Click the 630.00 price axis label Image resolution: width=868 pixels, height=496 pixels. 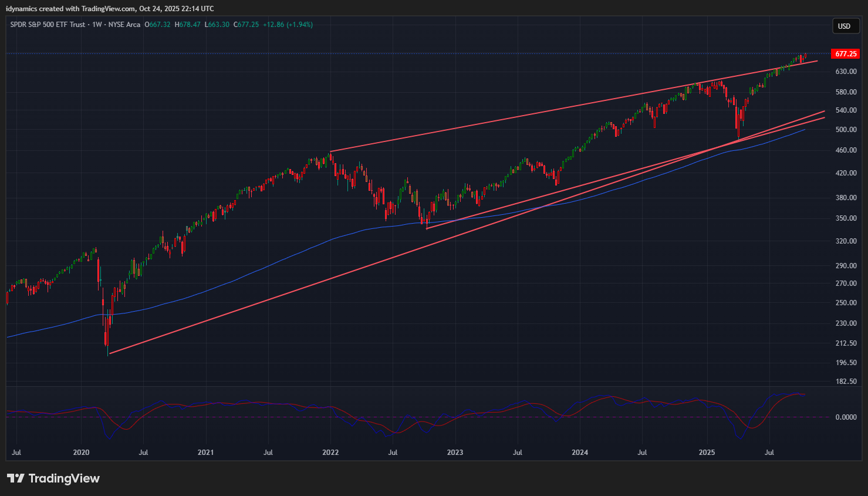(846, 72)
